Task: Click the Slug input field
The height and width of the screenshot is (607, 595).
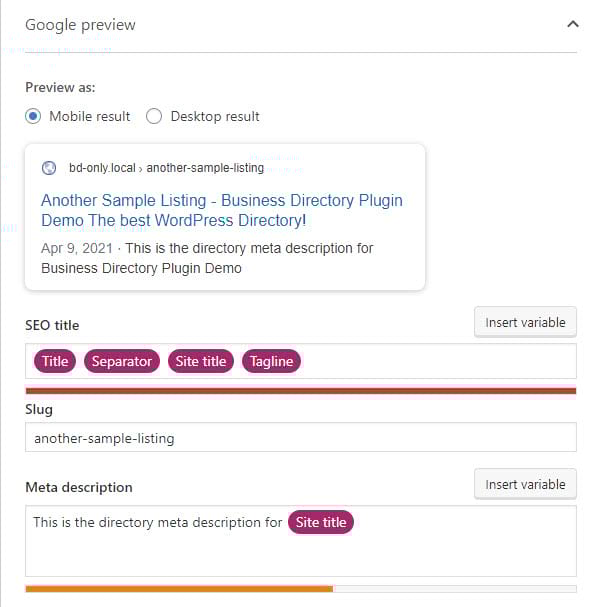Action: [x=301, y=437]
